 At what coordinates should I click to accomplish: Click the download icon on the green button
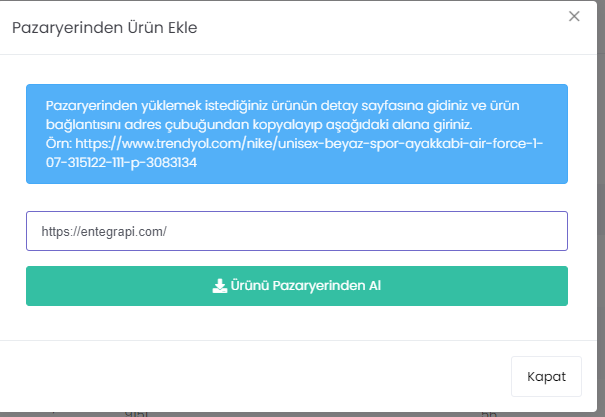pyautogui.click(x=220, y=286)
